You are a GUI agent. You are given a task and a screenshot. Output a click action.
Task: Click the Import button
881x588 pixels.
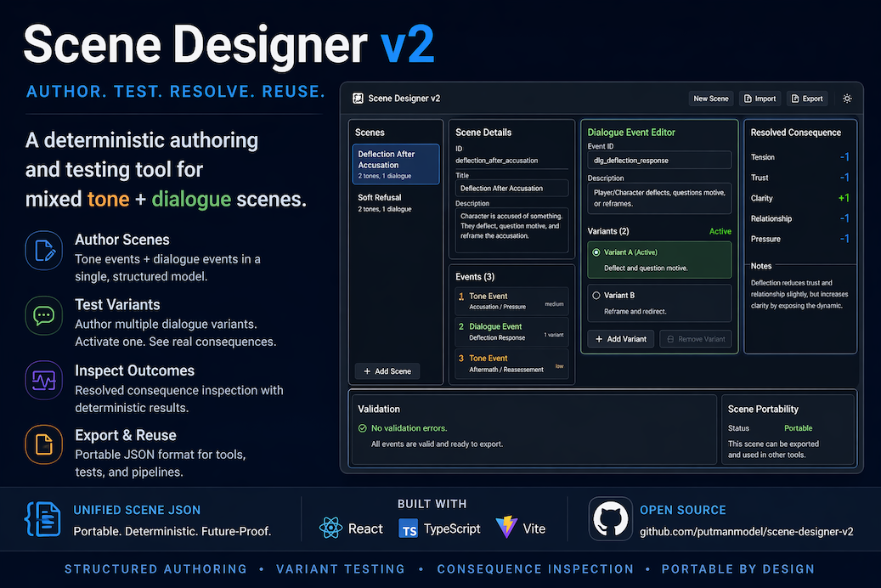760,98
